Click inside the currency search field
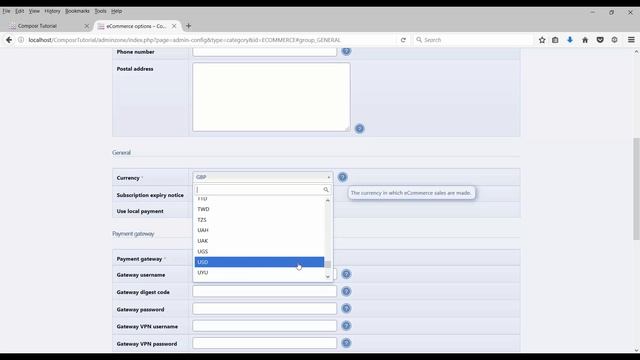Image resolution: width=640 pixels, height=360 pixels. click(259, 190)
